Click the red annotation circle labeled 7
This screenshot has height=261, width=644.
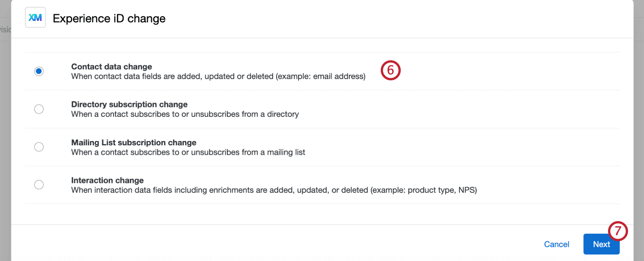tap(618, 231)
